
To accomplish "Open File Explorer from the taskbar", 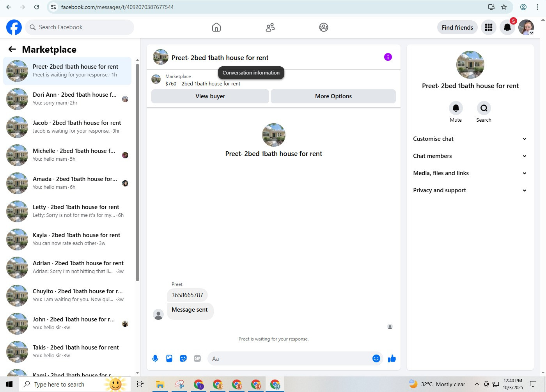I will 160,384.
